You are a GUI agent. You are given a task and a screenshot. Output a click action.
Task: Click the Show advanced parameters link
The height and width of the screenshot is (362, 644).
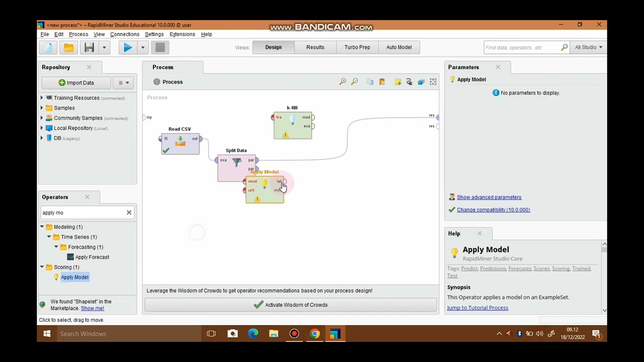coord(489,197)
